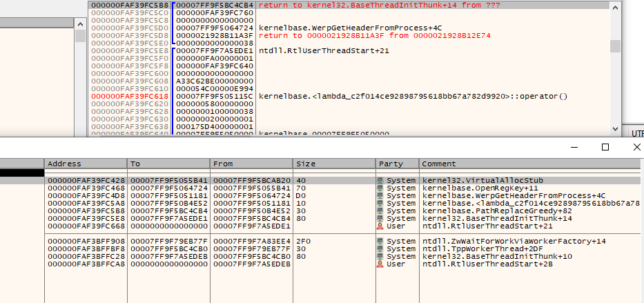Viewport: 644px width, 303px height.
Task: Select the red stack address 000000FAF39FC618
Action: (x=130, y=97)
